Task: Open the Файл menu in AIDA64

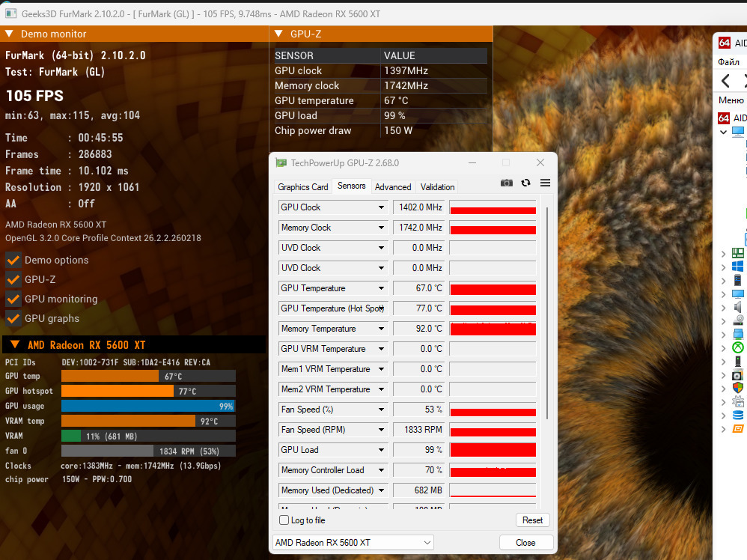Action: pyautogui.click(x=729, y=62)
